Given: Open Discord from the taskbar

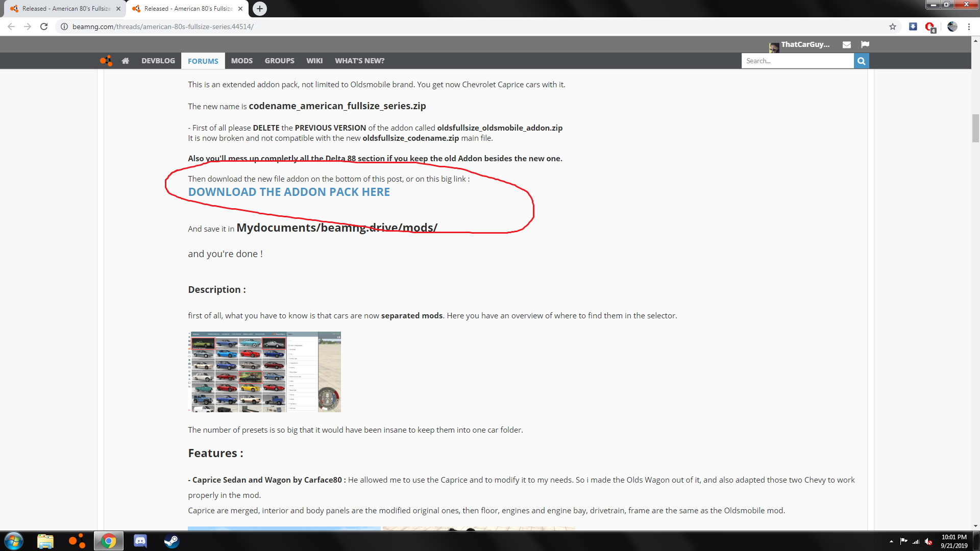Looking at the screenshot, I should point(140,541).
